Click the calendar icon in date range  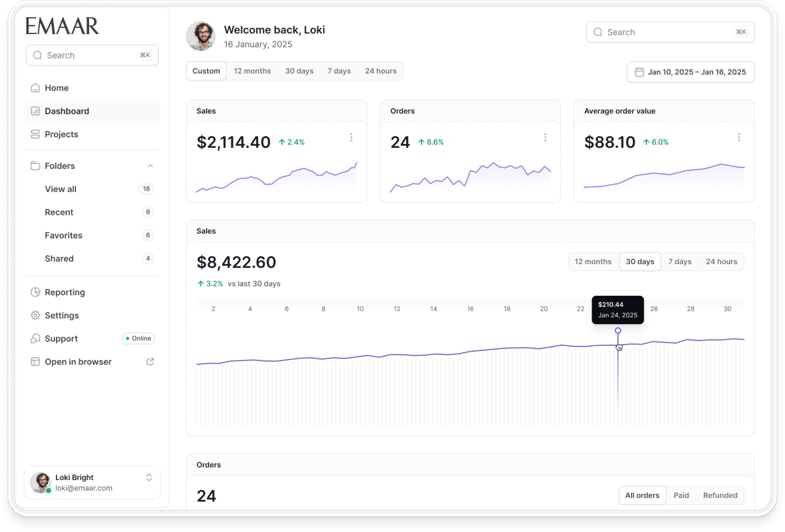pyautogui.click(x=639, y=72)
